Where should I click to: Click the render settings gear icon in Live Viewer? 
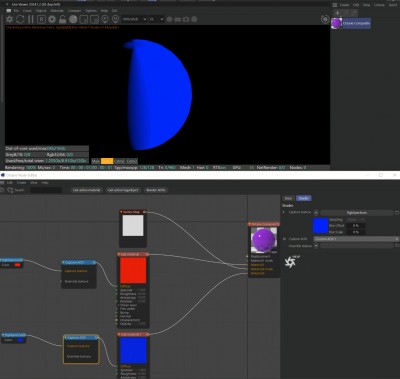pyautogui.click(x=52, y=19)
